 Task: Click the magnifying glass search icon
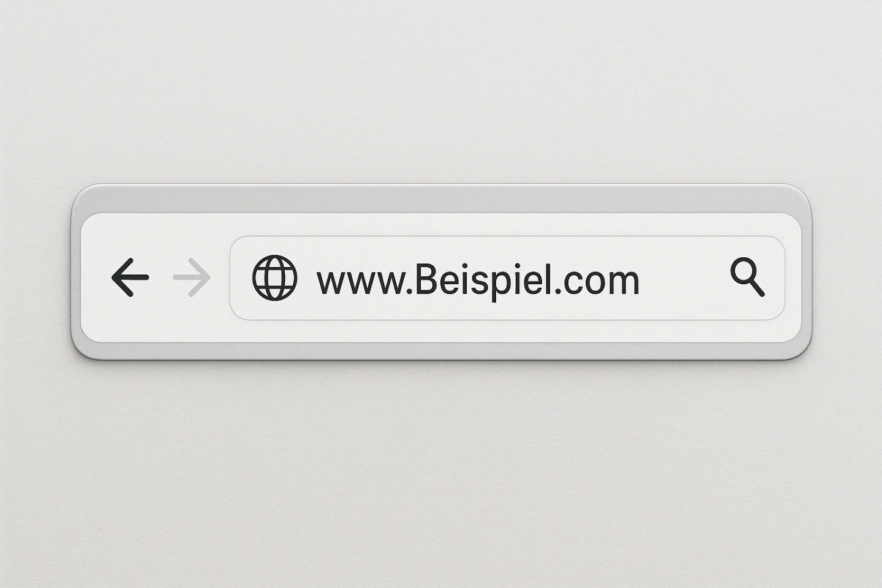click(x=747, y=277)
